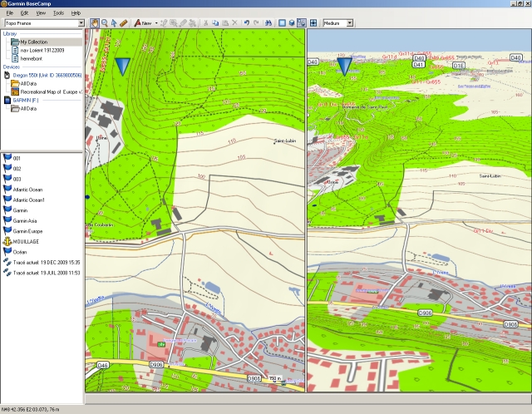Switch to 2D map view
Viewport: 532px width, 414px height.
pyautogui.click(x=282, y=23)
